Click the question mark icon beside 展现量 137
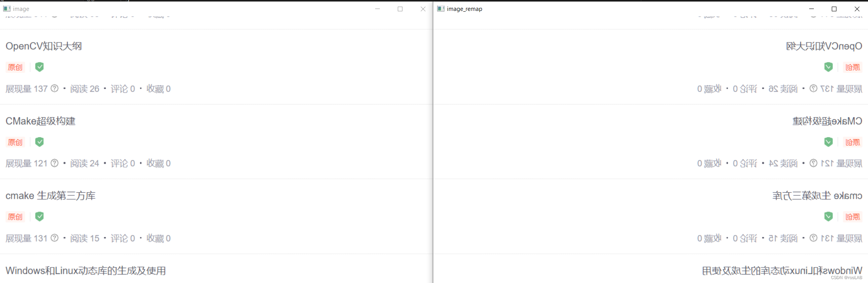 (55, 88)
